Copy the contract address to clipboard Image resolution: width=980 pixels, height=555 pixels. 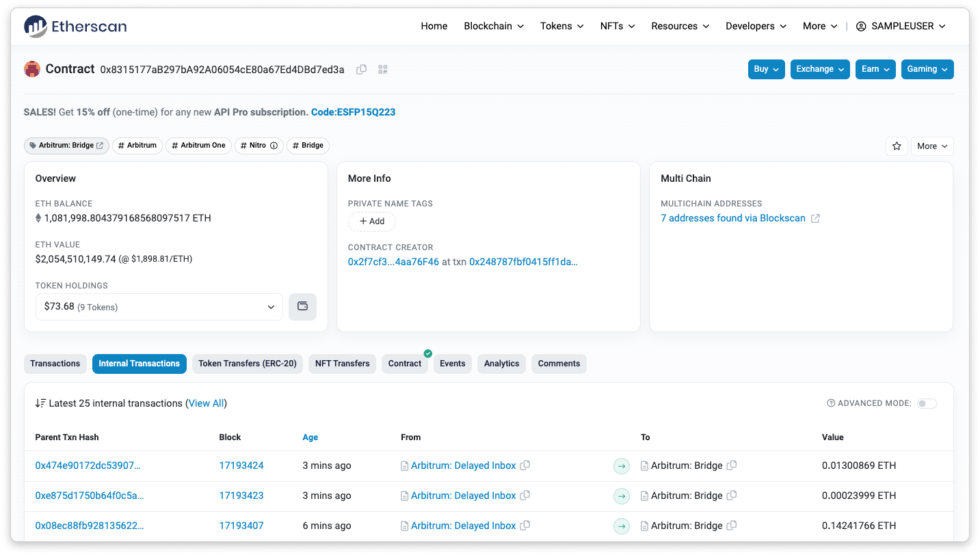(362, 69)
